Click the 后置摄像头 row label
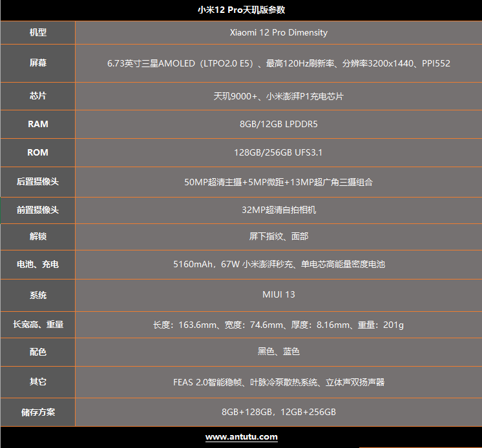This screenshot has width=482, height=448. click(38, 182)
